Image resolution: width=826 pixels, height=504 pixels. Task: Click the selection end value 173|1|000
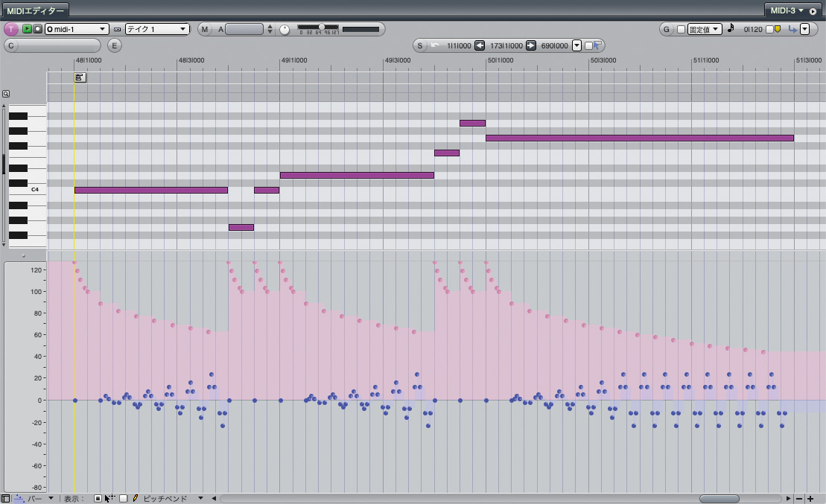pyautogui.click(x=506, y=46)
